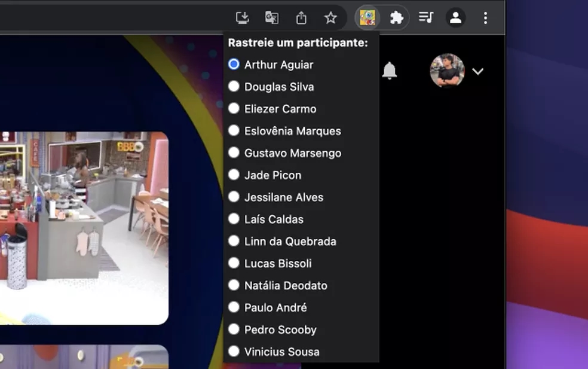This screenshot has width=588, height=369.
Task: Select the Eslovênia Marques radio button
Action: 234,130
